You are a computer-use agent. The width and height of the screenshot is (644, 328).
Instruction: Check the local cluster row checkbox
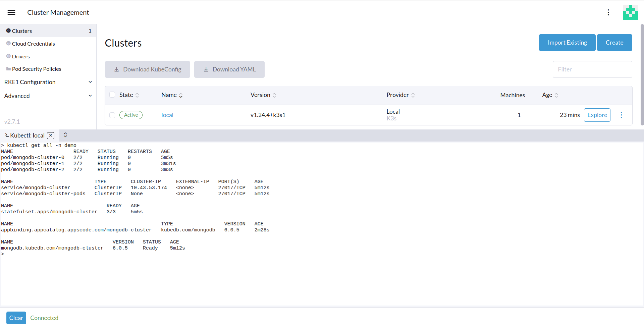click(112, 115)
